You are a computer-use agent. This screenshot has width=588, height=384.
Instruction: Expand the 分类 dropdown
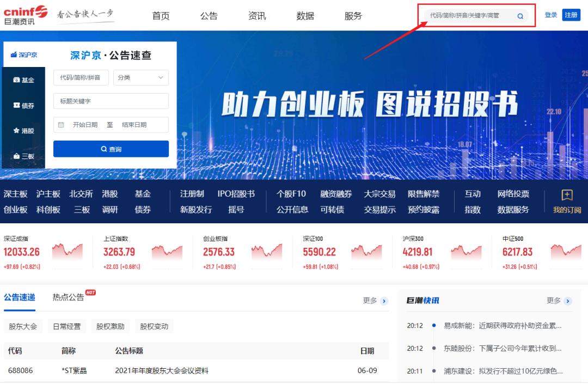(140, 78)
